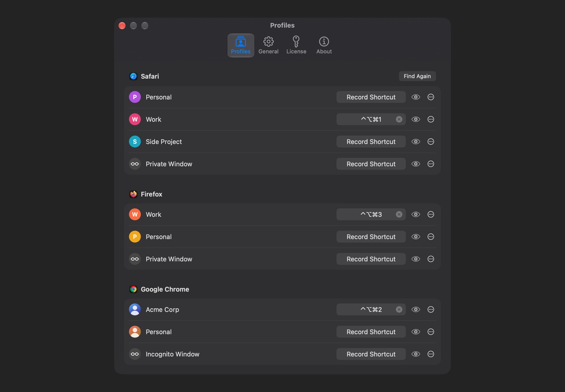
Task: Open more options for Firefox Personal
Action: [x=431, y=237]
